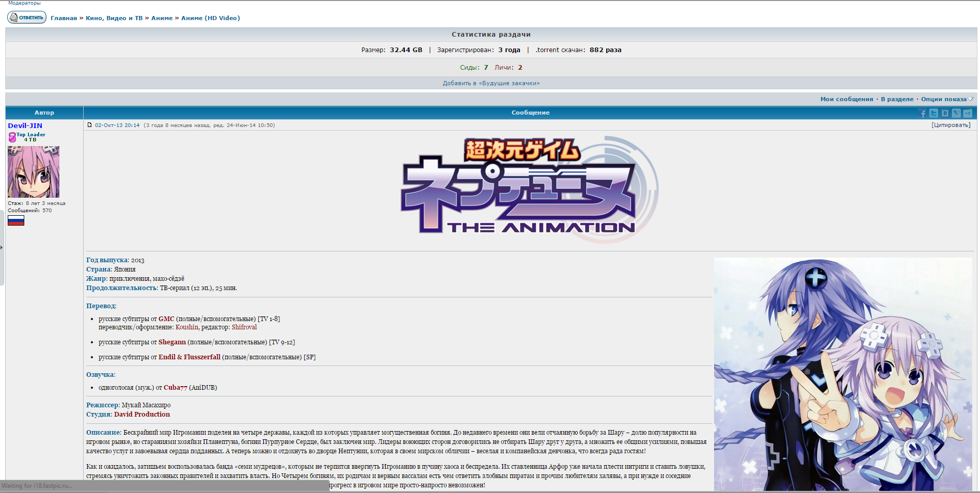Viewport: 980px width, 493px height.
Task: Click the Endil subtitle author link
Action: 167,357
